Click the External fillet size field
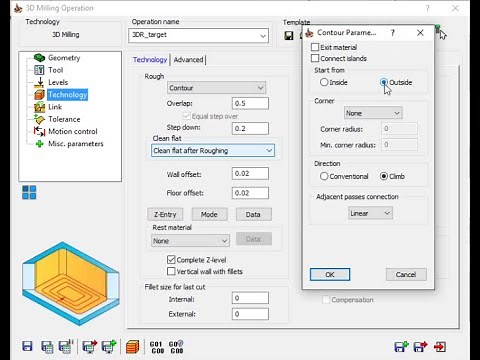This screenshot has width=480, height=360. pos(250,314)
